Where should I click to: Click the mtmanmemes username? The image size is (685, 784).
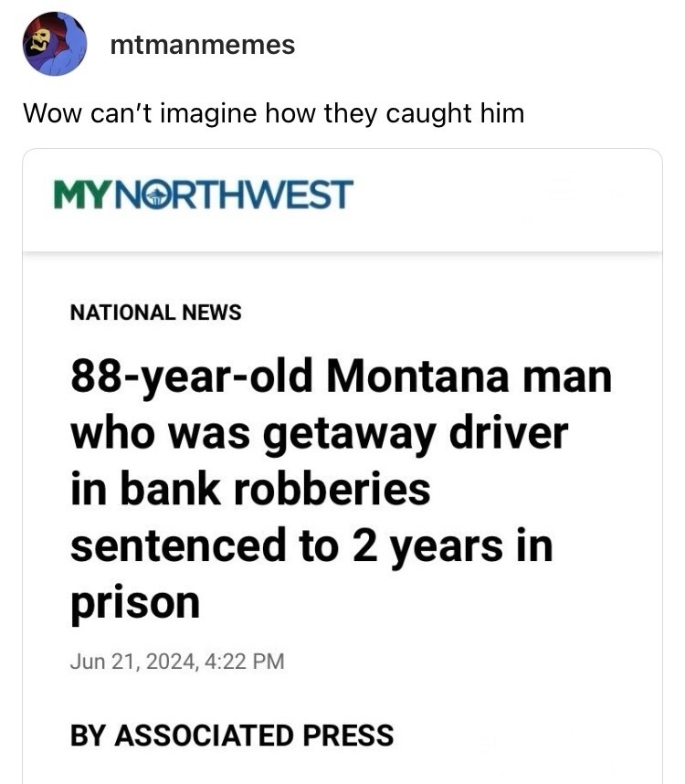(x=203, y=45)
